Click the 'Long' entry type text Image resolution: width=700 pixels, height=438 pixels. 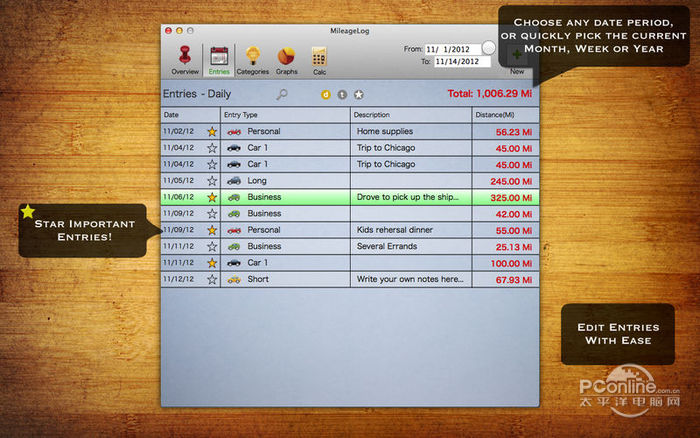pyautogui.click(x=257, y=181)
